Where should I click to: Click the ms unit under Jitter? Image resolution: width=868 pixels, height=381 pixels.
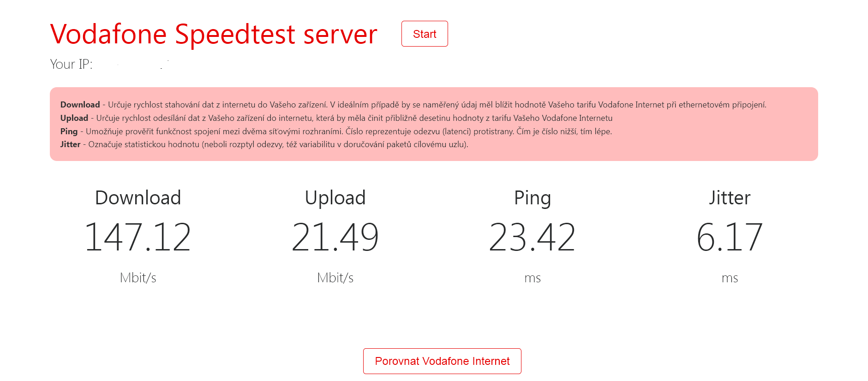coord(730,278)
